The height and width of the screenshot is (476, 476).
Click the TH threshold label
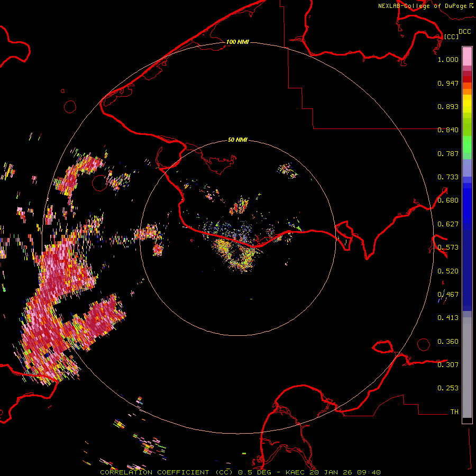454,412
